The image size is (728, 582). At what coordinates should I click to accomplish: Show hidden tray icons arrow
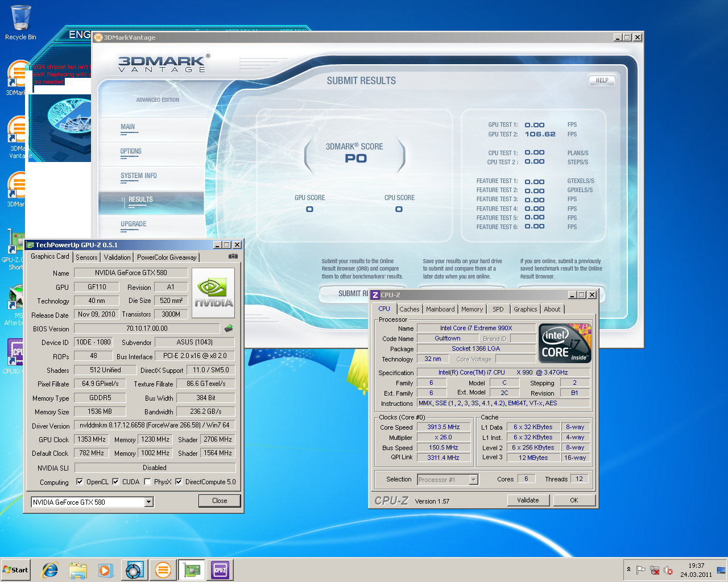628,569
